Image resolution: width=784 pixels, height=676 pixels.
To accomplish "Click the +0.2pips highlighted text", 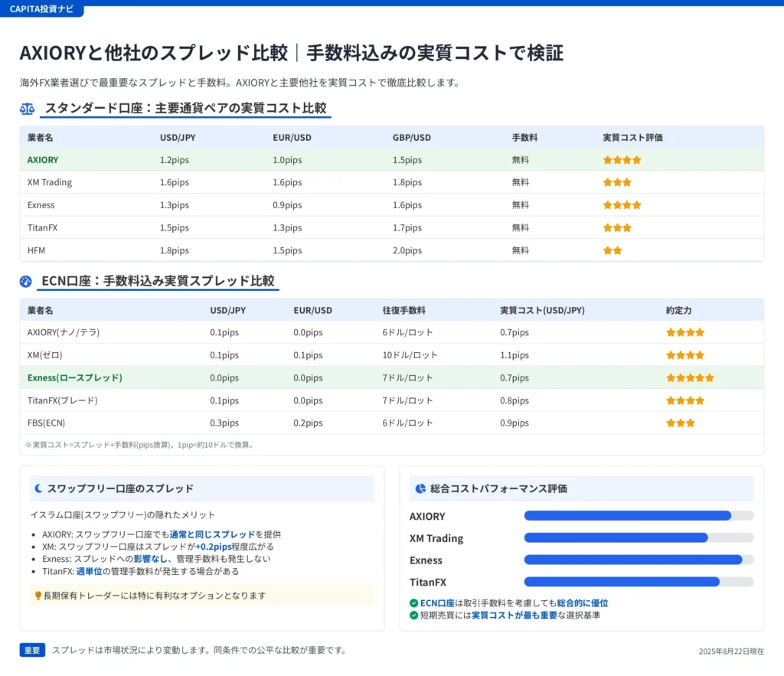I will tap(213, 547).
